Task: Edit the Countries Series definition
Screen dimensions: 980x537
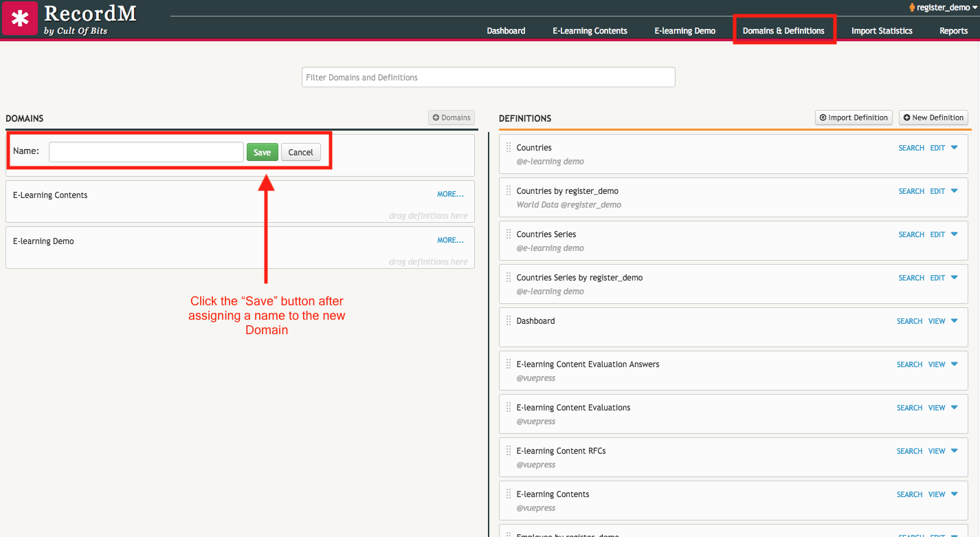Action: (x=937, y=234)
